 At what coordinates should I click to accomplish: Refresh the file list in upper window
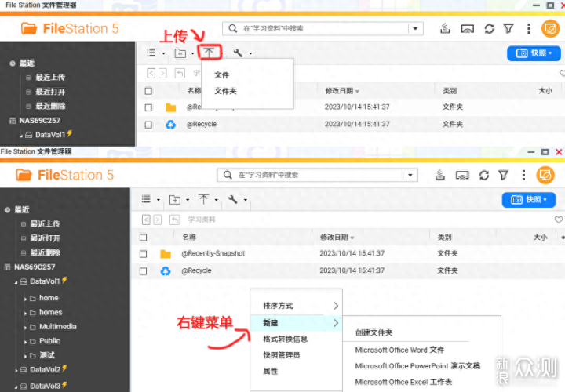(x=489, y=28)
